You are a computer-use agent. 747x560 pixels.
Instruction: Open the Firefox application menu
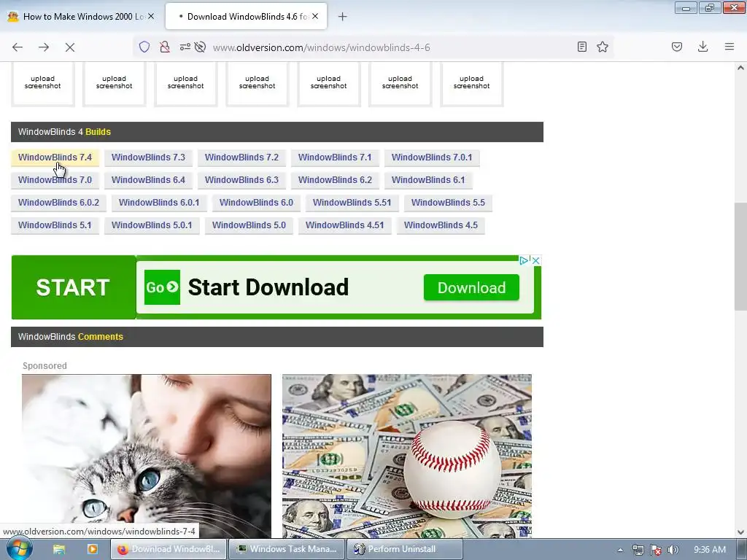pos(729,47)
